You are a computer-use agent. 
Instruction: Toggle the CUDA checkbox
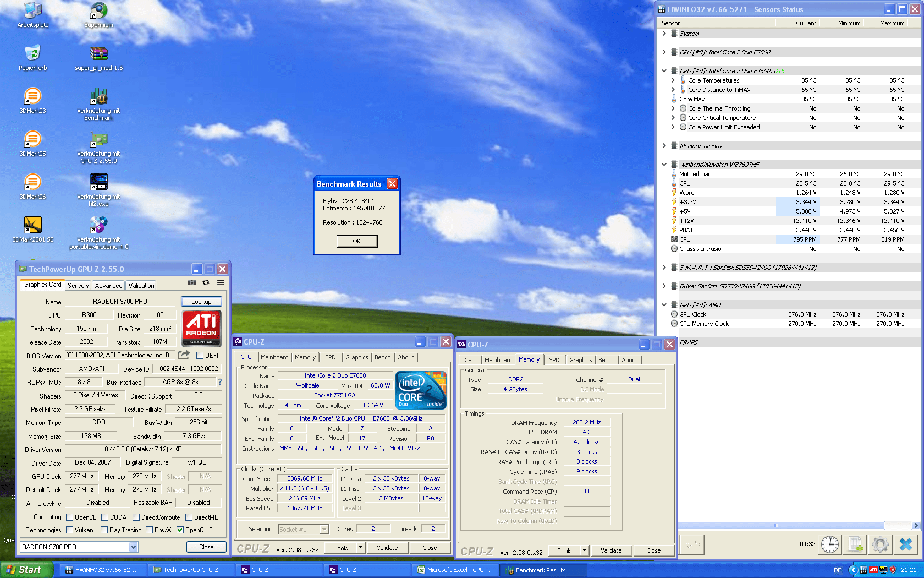(105, 517)
